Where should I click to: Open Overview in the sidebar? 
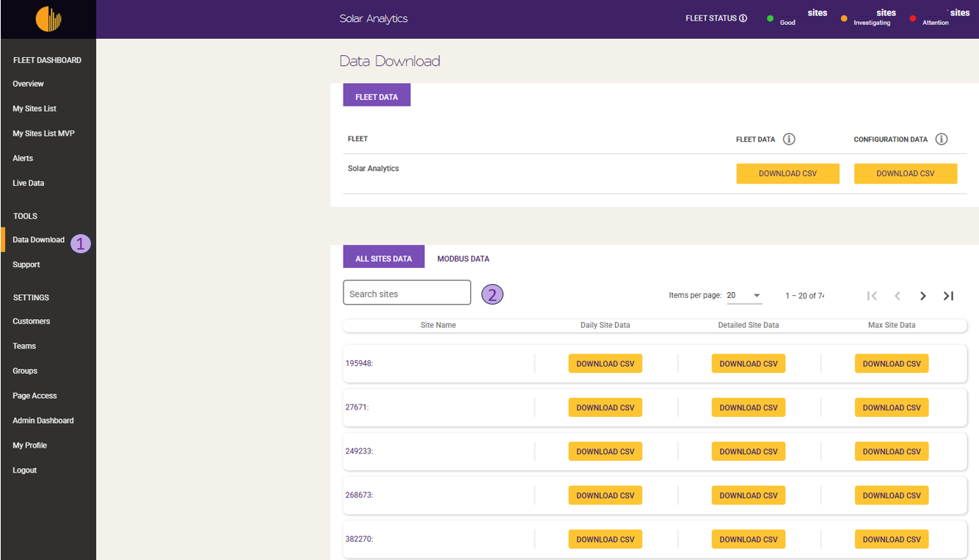point(28,84)
